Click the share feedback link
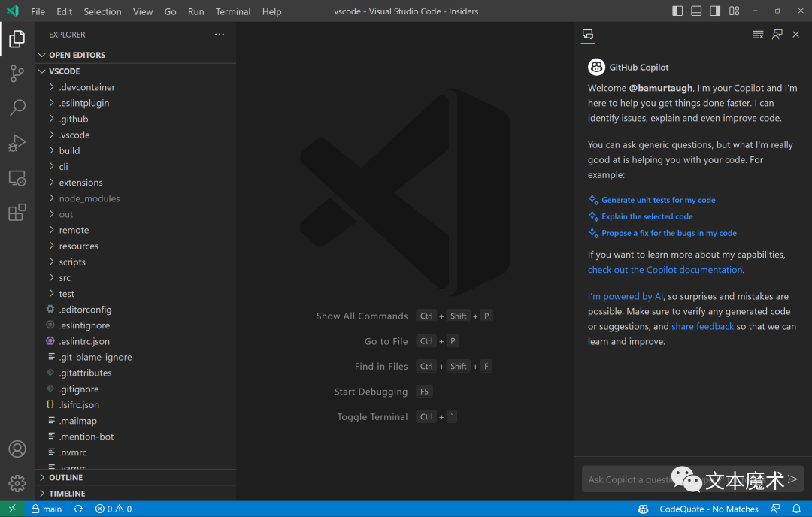Viewport: 812px width, 517px height. [702, 326]
